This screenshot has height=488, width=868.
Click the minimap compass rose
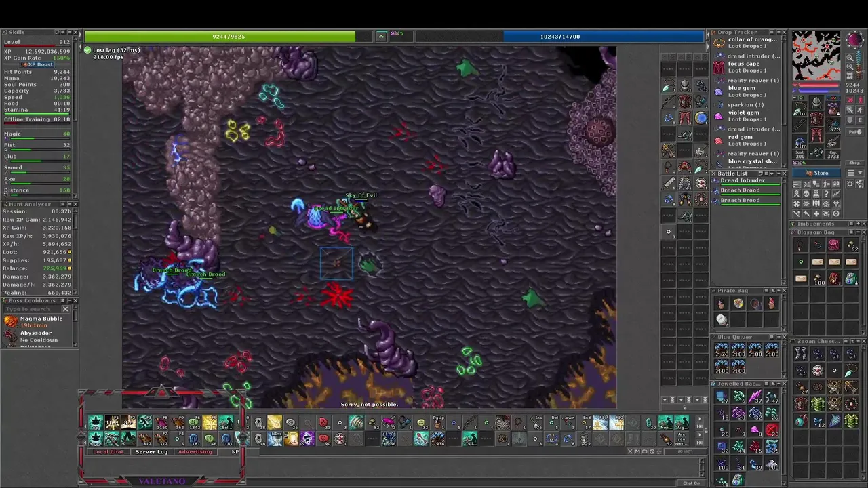pyautogui.click(x=855, y=40)
